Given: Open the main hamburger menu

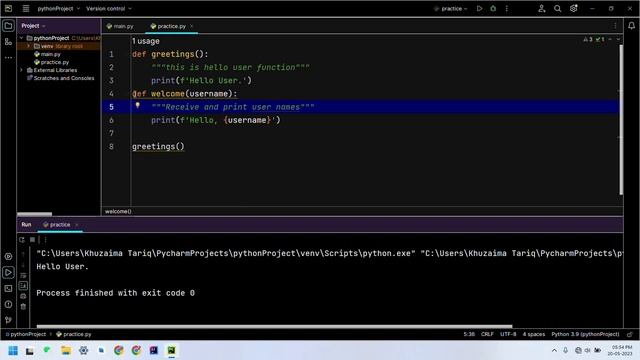Looking at the screenshot, I should point(26,8).
